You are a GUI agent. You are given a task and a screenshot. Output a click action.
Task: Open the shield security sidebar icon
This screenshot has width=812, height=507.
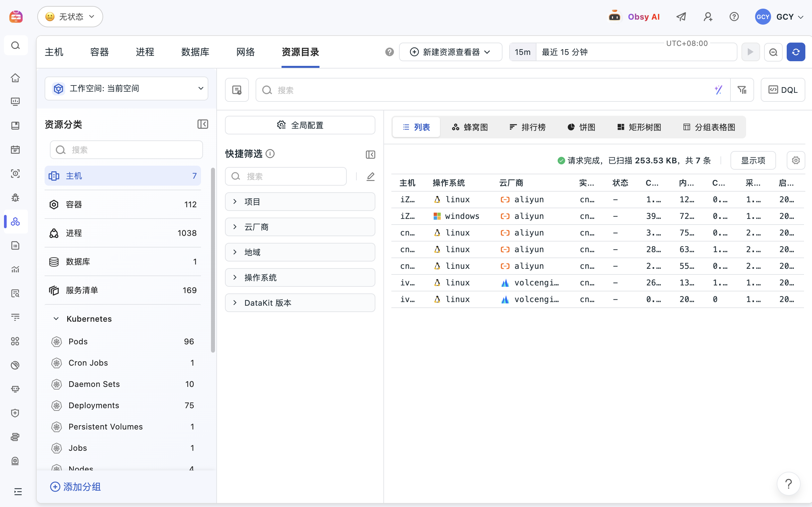[15, 413]
